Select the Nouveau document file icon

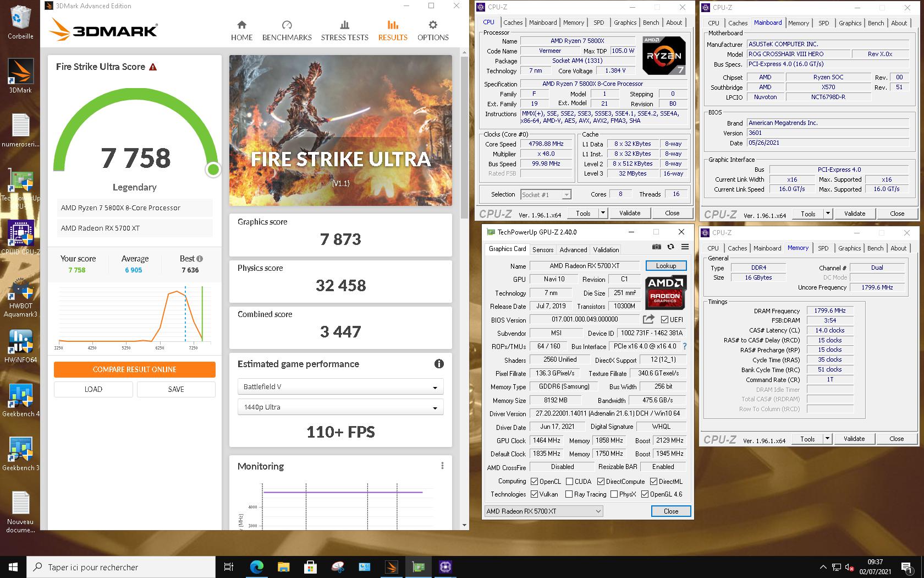pyautogui.click(x=20, y=512)
